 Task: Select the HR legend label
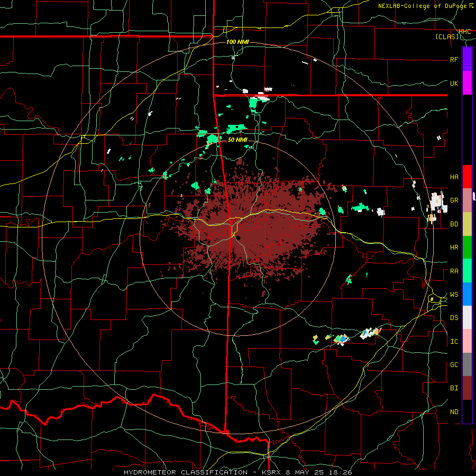coord(454,248)
